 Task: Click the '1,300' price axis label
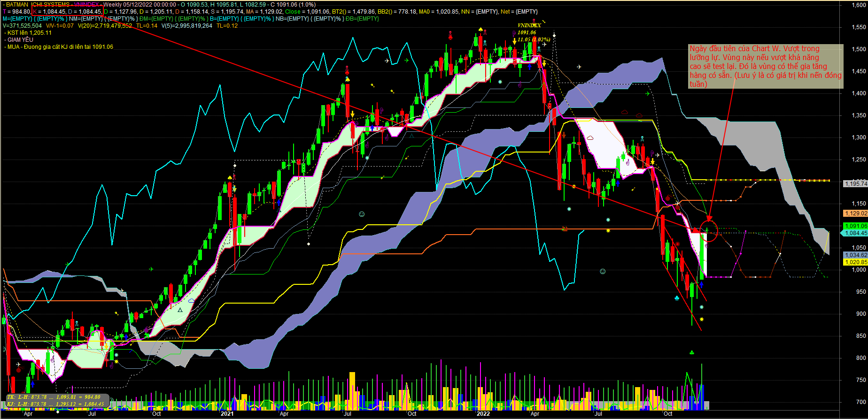click(x=859, y=137)
